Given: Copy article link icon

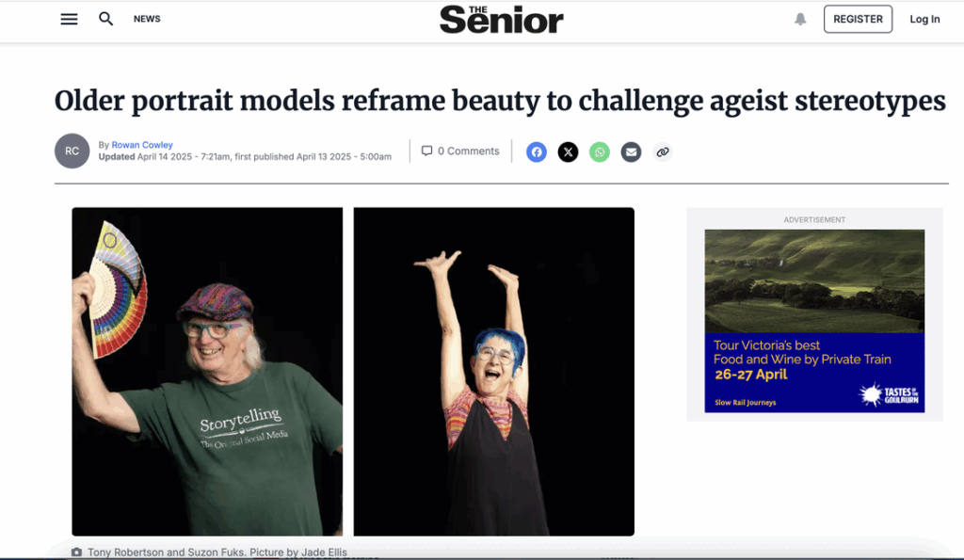Looking at the screenshot, I should (x=662, y=152).
